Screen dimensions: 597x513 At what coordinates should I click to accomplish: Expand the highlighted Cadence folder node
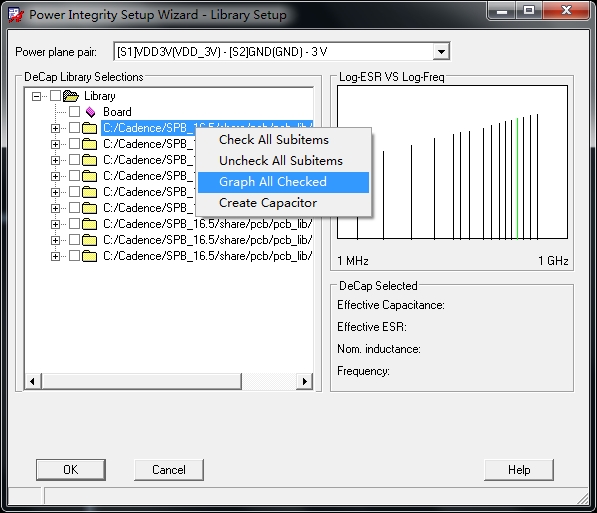pos(55,128)
